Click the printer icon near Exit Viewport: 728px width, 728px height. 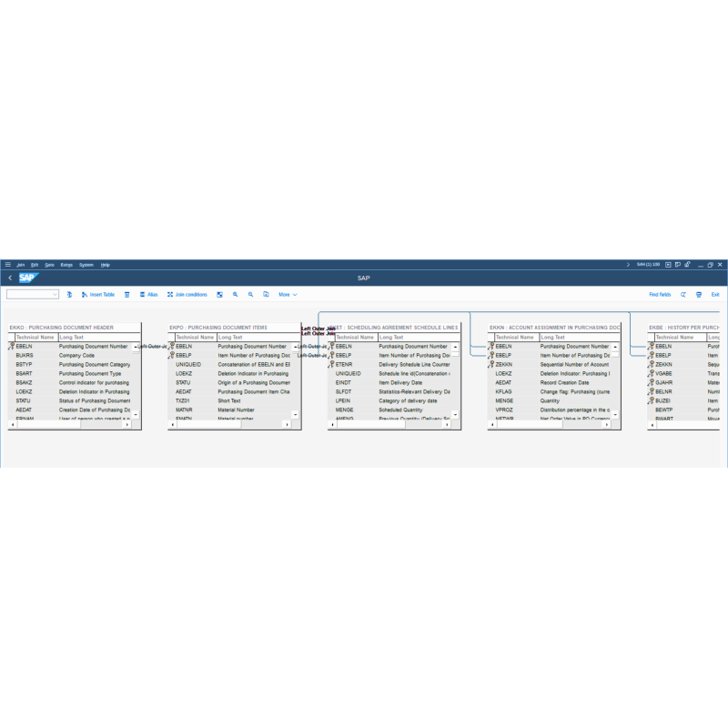tap(699, 294)
